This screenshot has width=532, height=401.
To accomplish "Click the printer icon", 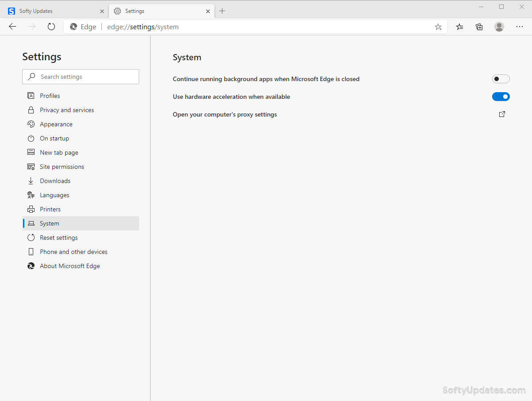I will pos(31,209).
